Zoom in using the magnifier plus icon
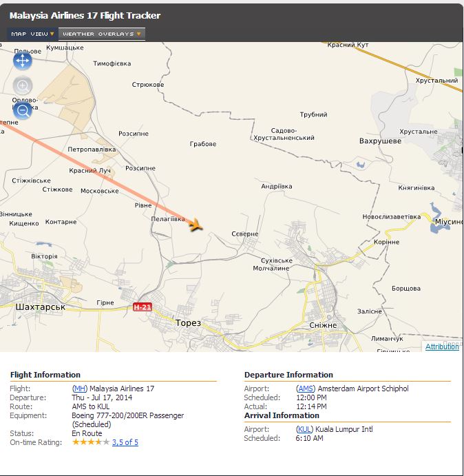Image resolution: width=464 pixels, height=476 pixels. (x=23, y=86)
